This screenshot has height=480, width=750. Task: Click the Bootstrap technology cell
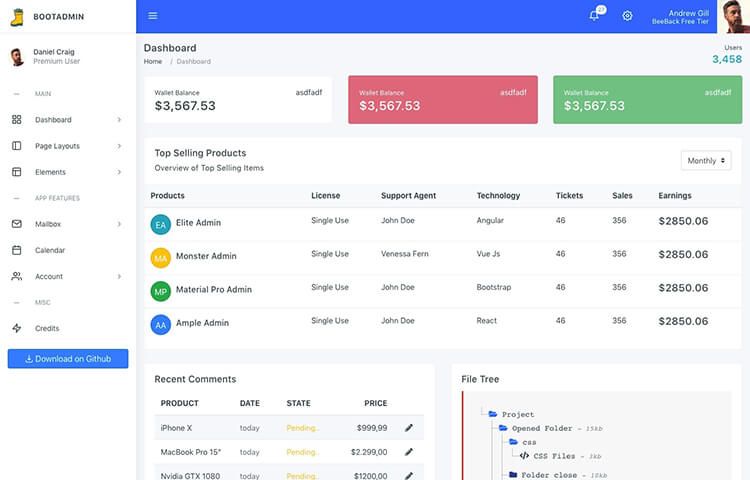(494, 287)
